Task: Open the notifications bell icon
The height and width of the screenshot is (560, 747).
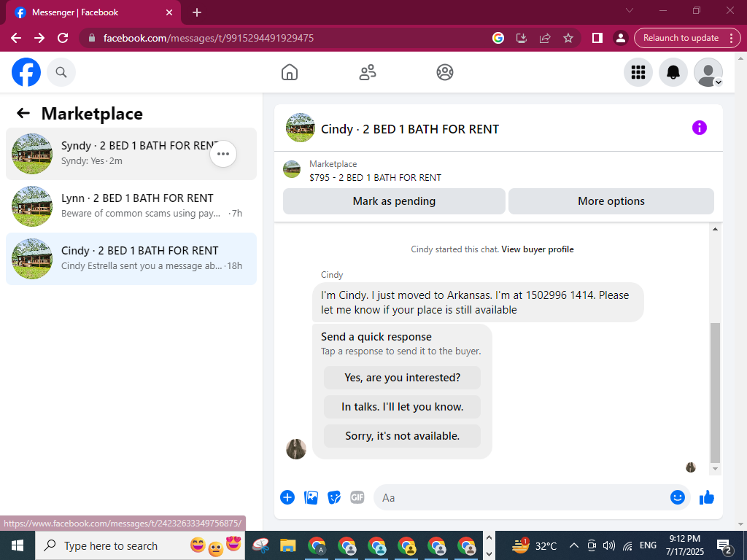Action: tap(673, 72)
